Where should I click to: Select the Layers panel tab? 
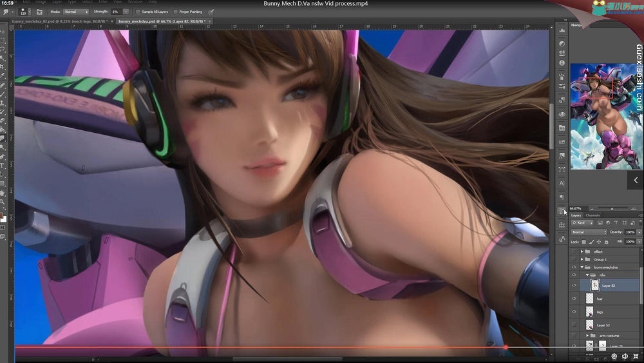[576, 215]
